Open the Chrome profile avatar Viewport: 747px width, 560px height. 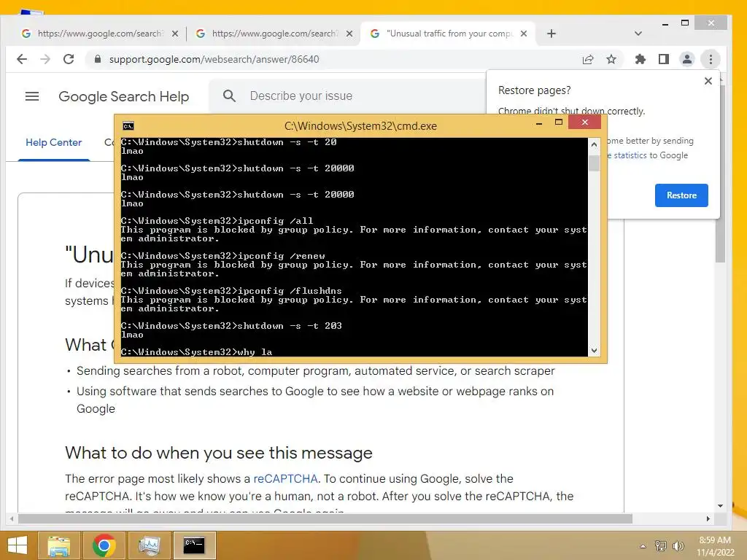[687, 59]
